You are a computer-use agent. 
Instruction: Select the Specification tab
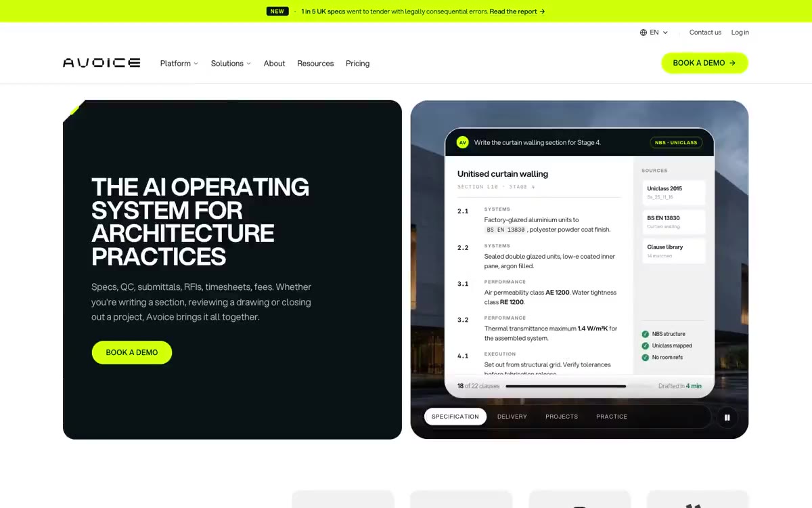455,417
